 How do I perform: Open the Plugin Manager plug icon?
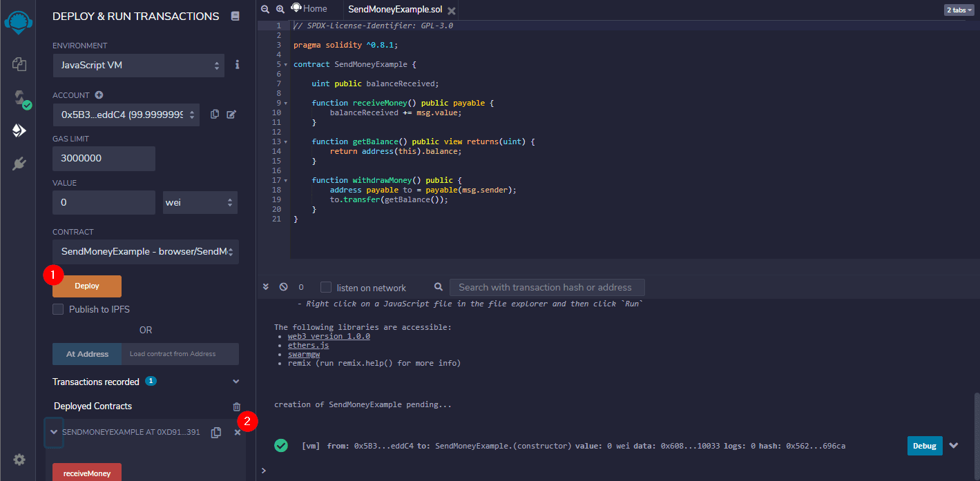[19, 164]
